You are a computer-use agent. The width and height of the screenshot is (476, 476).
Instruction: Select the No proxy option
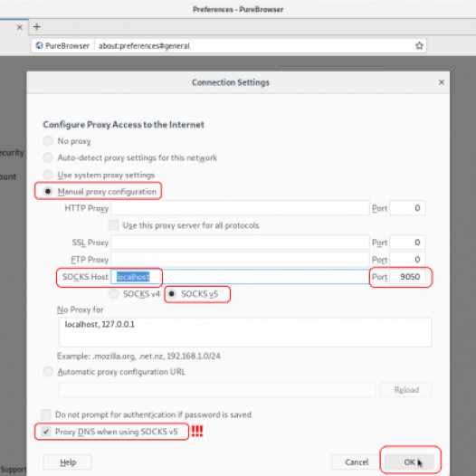[x=48, y=141]
